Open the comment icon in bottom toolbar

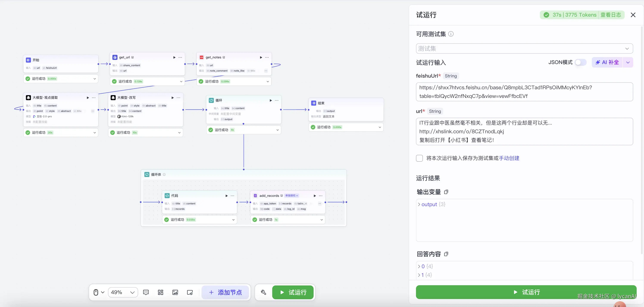146,292
